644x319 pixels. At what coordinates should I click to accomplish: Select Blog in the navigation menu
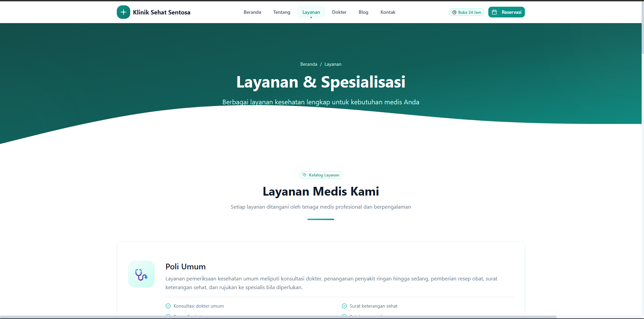[363, 12]
